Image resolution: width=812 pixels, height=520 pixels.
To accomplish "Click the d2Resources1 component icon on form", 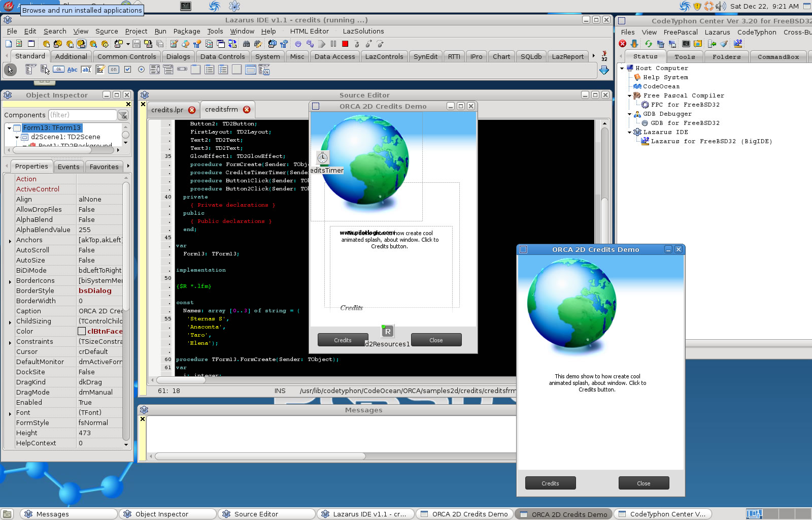I will coord(388,331).
